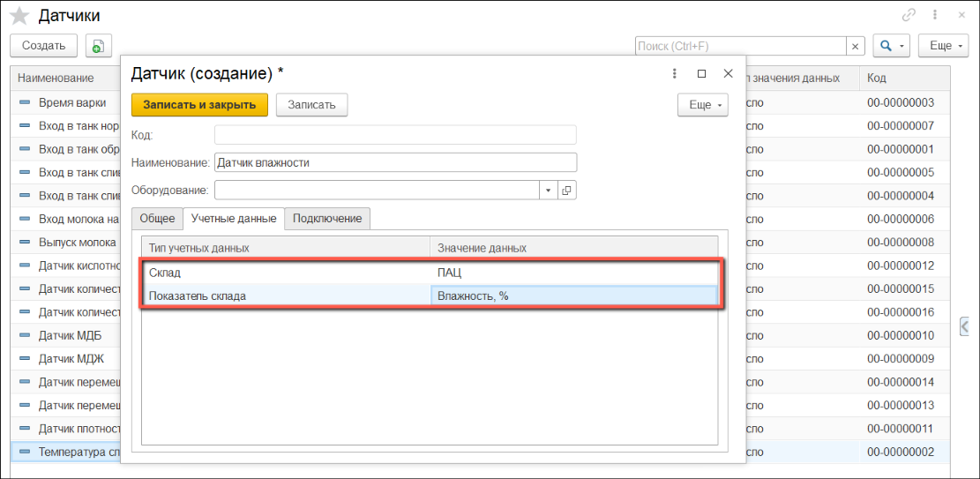980x479 pixels.
Task: Click the Записать и закрыть button
Action: point(199,105)
